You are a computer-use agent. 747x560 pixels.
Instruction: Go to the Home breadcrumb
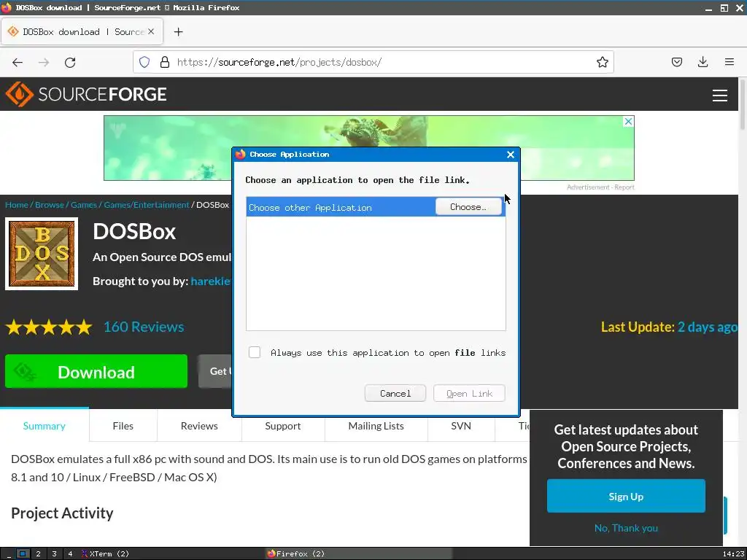coord(17,205)
